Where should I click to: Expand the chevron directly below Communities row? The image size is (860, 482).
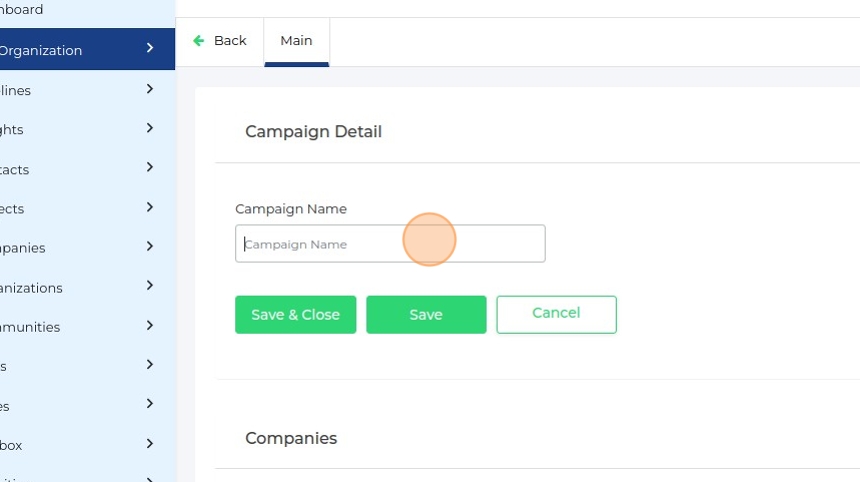click(x=150, y=365)
